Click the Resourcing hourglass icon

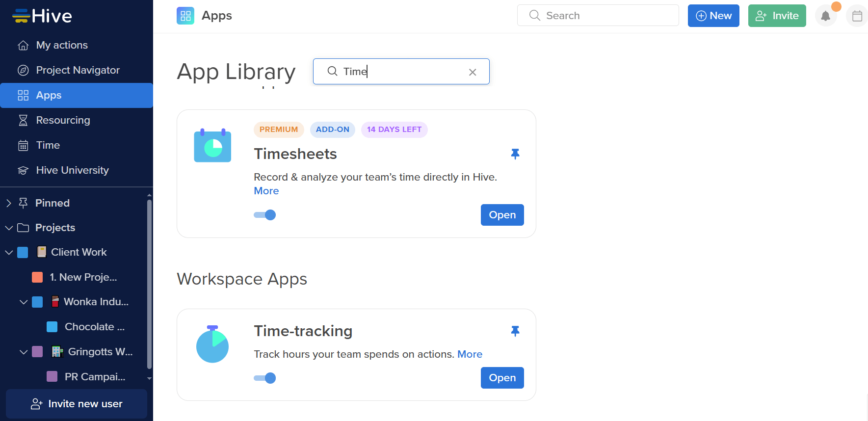(x=23, y=120)
